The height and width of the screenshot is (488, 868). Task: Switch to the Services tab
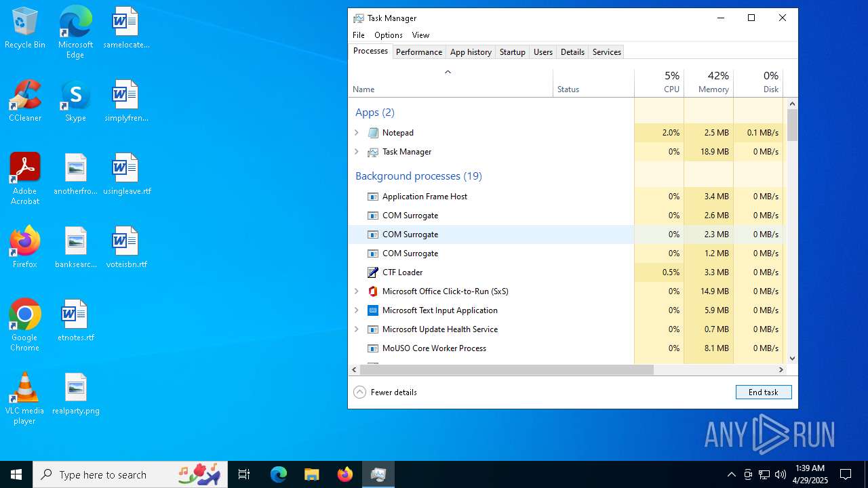click(x=607, y=52)
